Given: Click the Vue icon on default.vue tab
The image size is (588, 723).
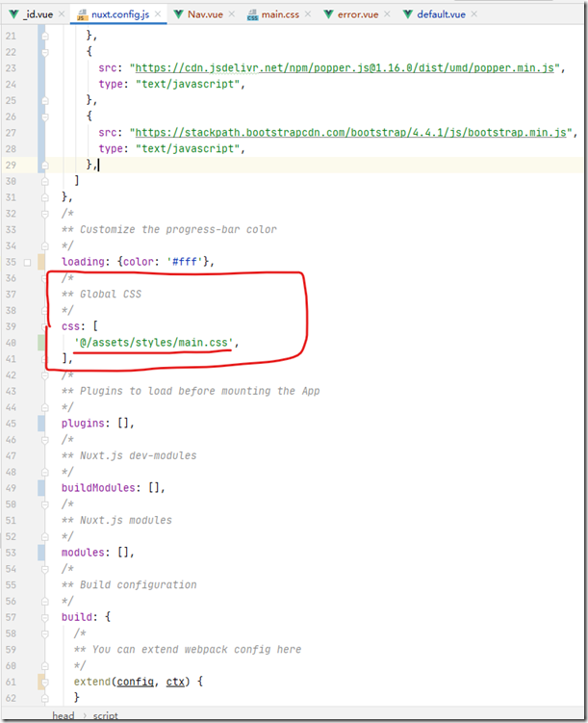Looking at the screenshot, I should pos(408,14).
